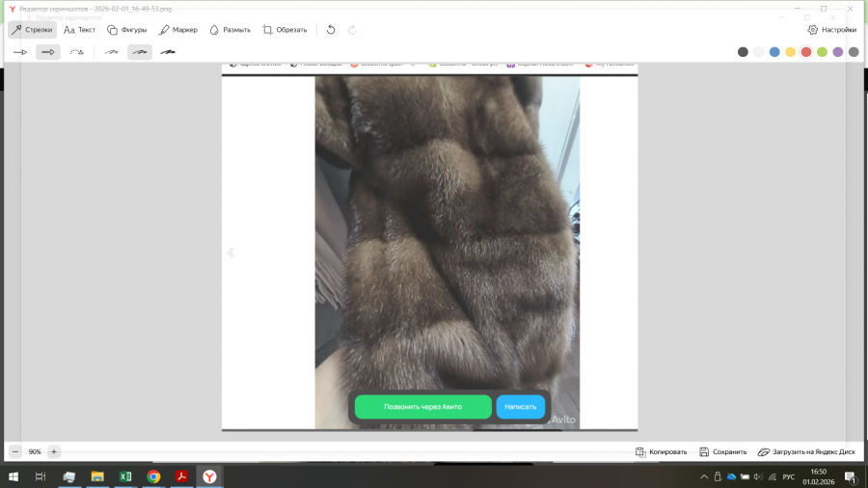Zoom out with the minus button
The height and width of the screenshot is (488, 868).
point(15,451)
